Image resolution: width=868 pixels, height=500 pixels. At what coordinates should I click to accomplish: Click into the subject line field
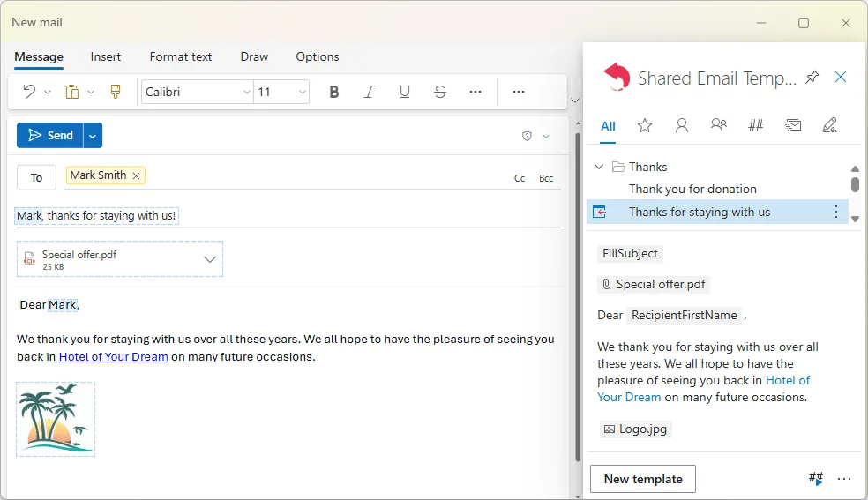[x=288, y=216]
